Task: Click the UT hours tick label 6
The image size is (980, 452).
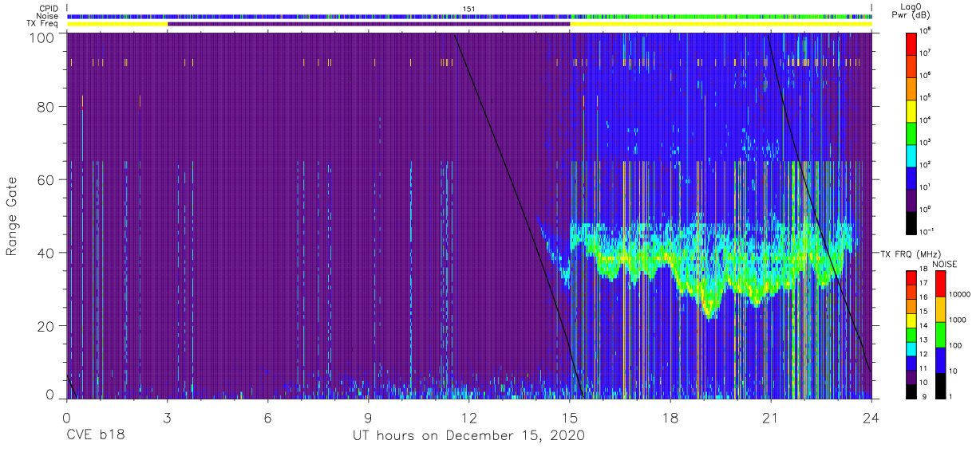Action: point(268,417)
